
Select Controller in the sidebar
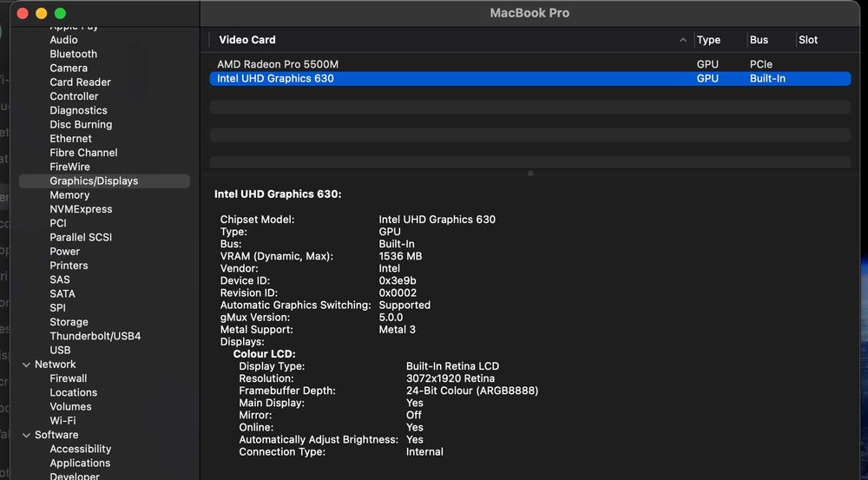click(74, 96)
